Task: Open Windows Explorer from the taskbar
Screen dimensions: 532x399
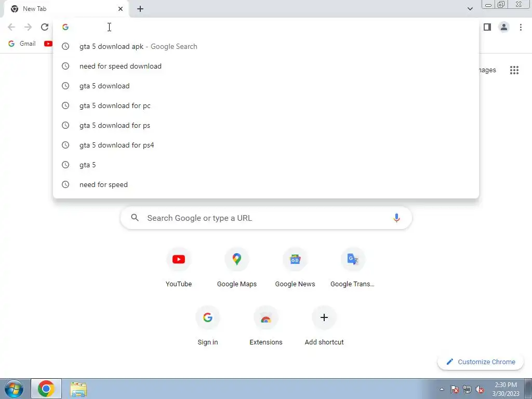Action: click(x=78, y=389)
